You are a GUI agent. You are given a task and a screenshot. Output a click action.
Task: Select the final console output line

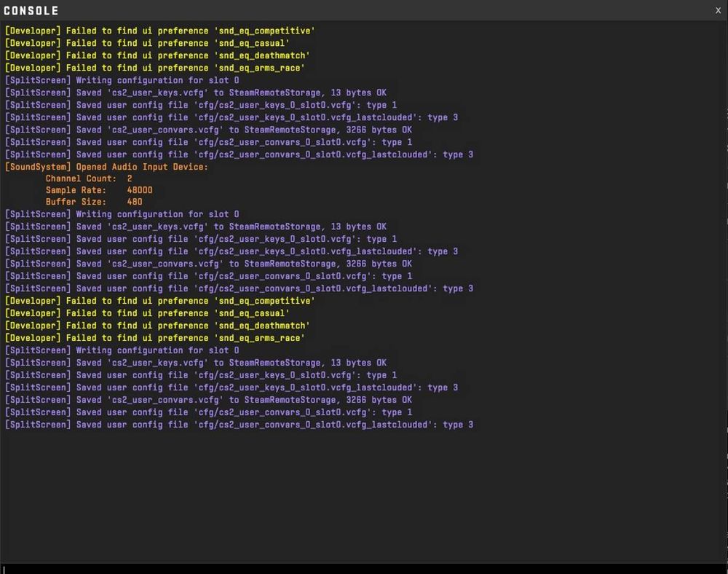239,425
